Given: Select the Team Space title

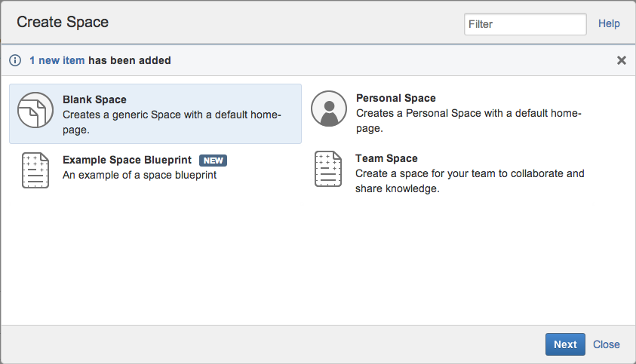Looking at the screenshot, I should 386,158.
